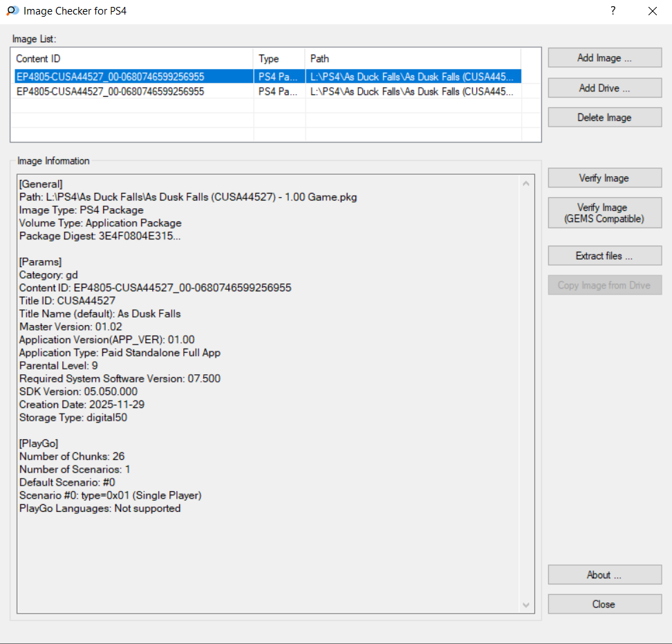The height and width of the screenshot is (644, 672).
Task: Open the About dialog
Action: pyautogui.click(x=604, y=575)
